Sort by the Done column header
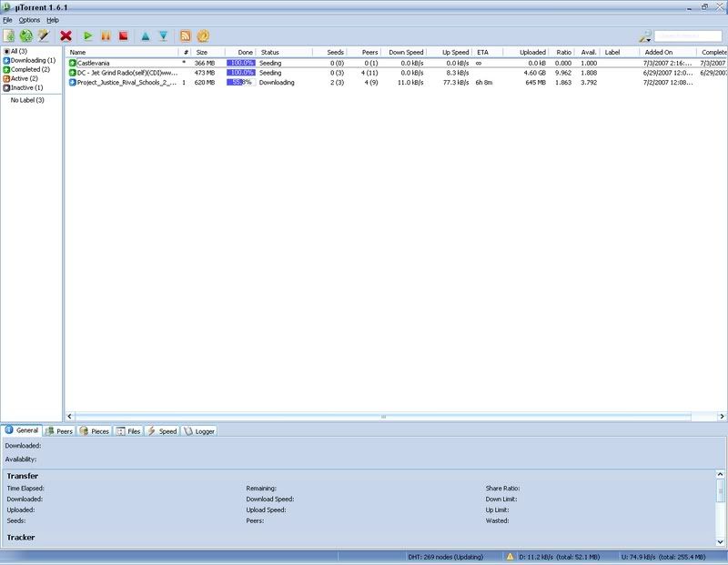Screen dimensions: 728x565 pyautogui.click(x=240, y=53)
